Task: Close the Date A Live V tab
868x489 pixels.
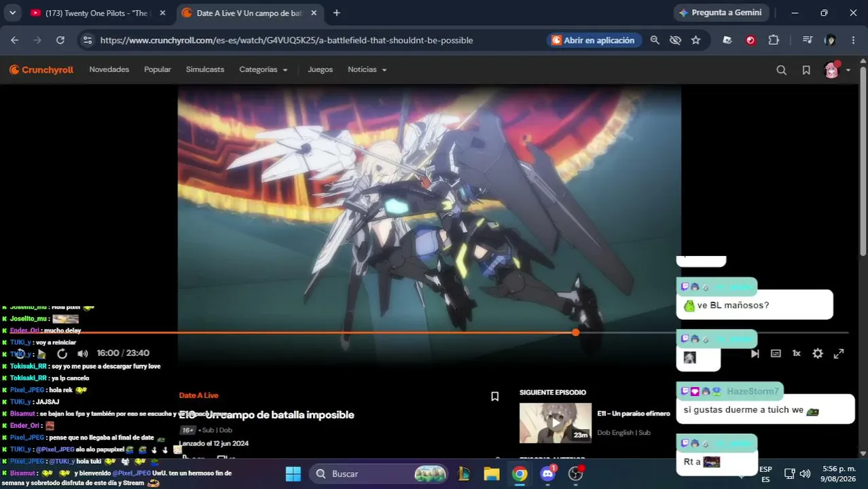Action: point(314,13)
